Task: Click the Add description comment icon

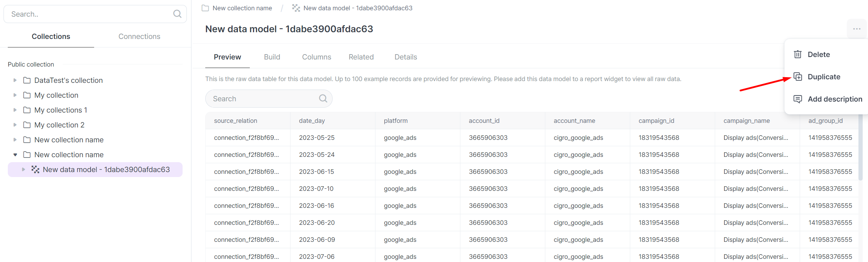Action: click(x=798, y=99)
